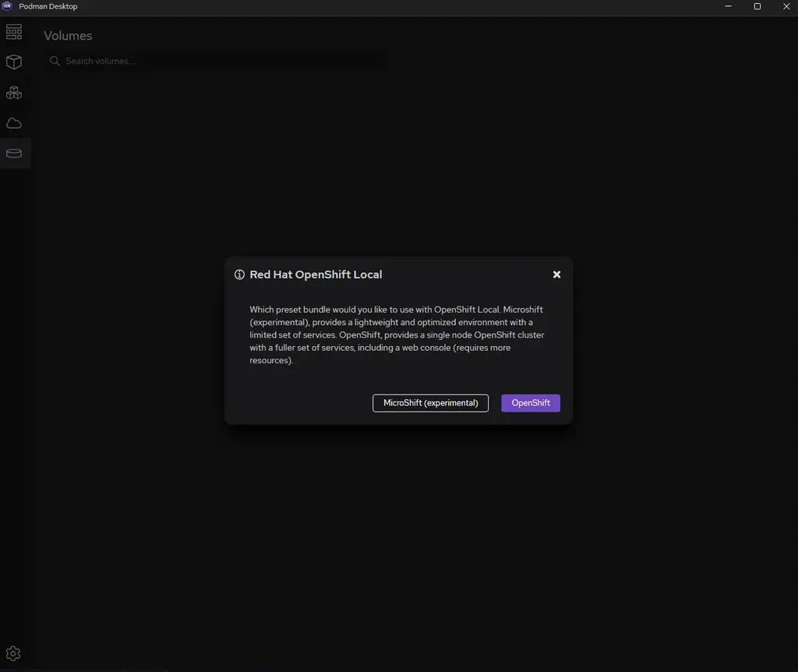
Task: Click the Search volumes input field
Action: (x=215, y=61)
